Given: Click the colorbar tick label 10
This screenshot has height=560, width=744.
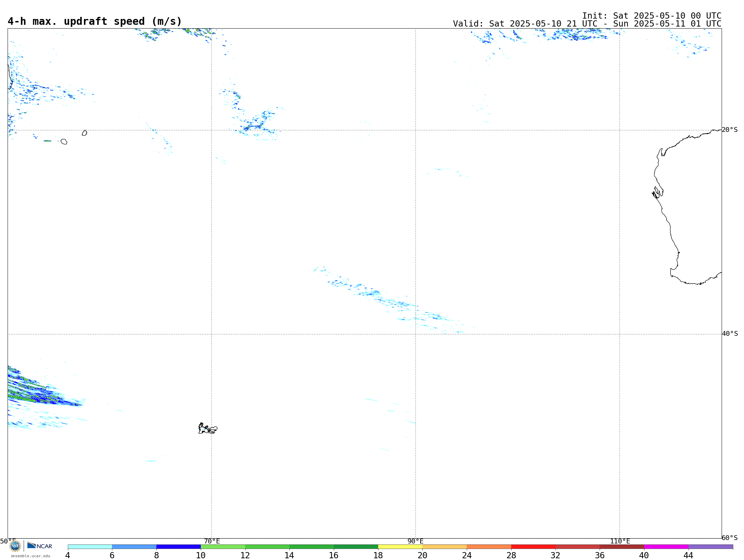Looking at the screenshot, I should click(x=201, y=556).
